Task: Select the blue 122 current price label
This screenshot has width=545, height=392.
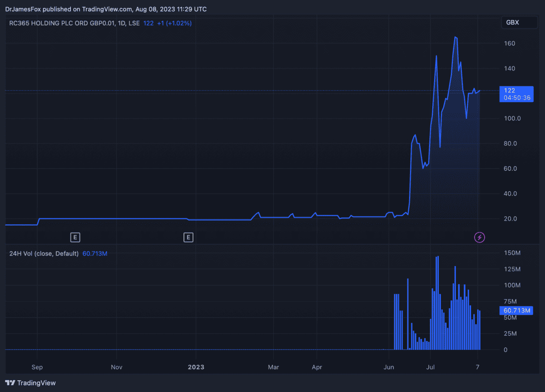Action: click(509, 90)
